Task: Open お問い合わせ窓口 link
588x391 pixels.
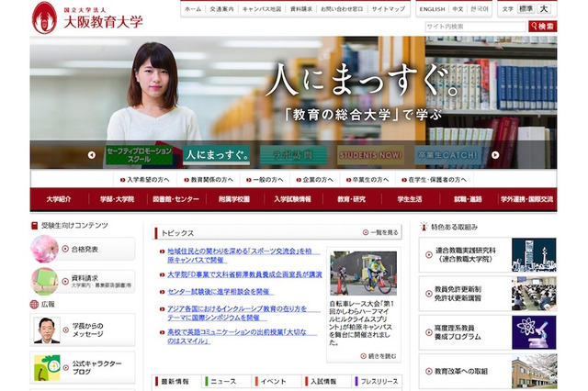Action: (342, 9)
